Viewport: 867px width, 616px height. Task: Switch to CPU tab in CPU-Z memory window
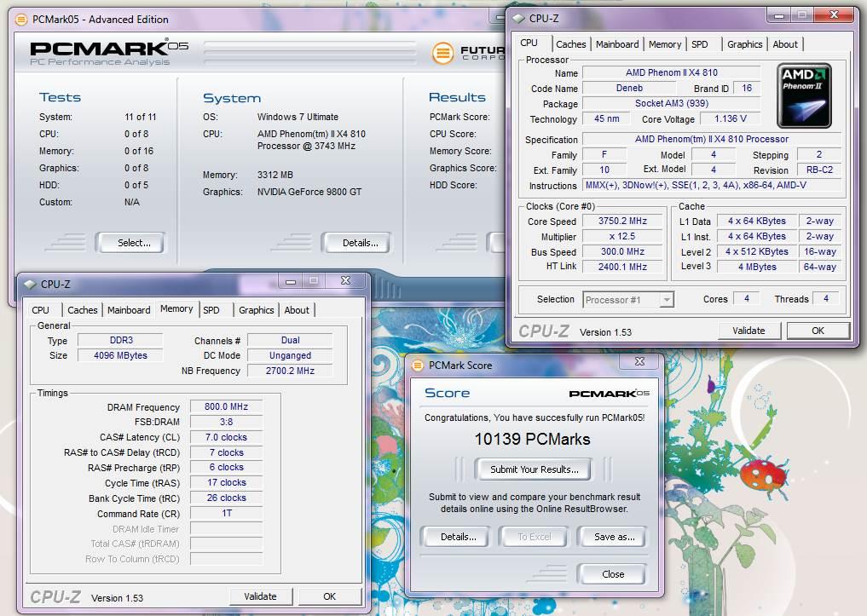pos(40,310)
